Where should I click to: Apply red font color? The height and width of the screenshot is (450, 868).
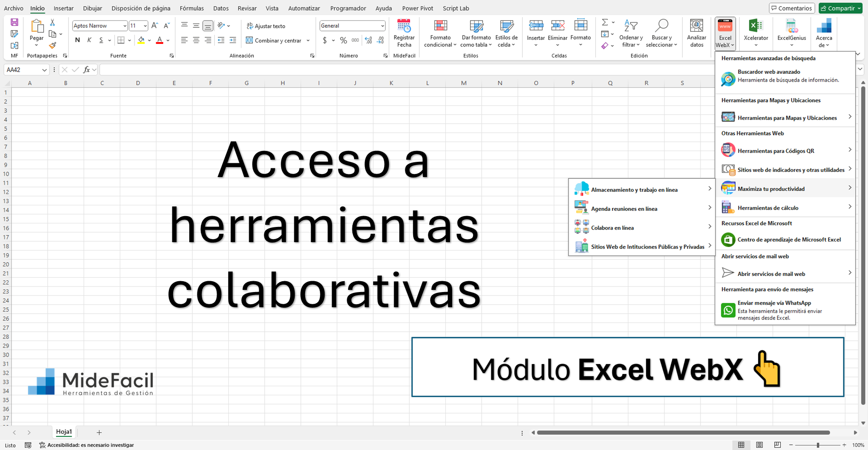point(159,40)
